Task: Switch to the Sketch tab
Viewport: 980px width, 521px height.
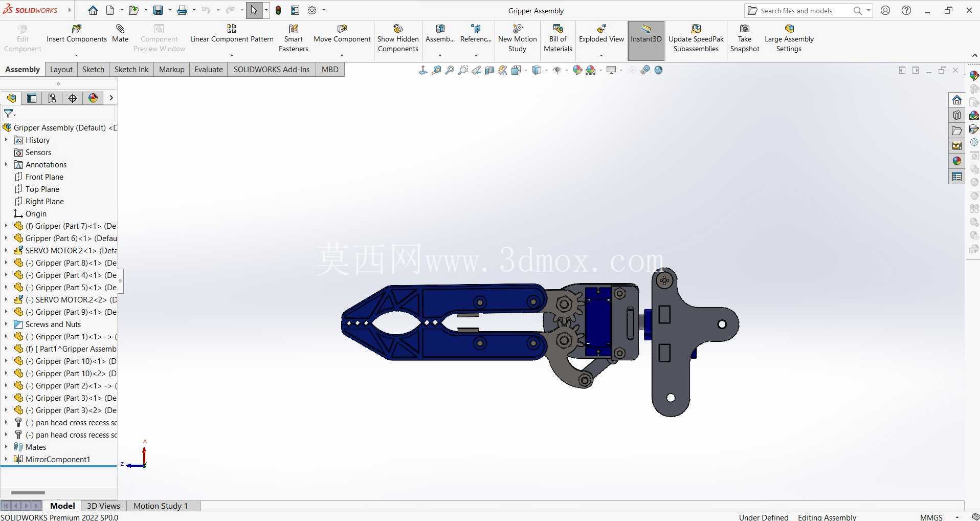Action: click(93, 70)
